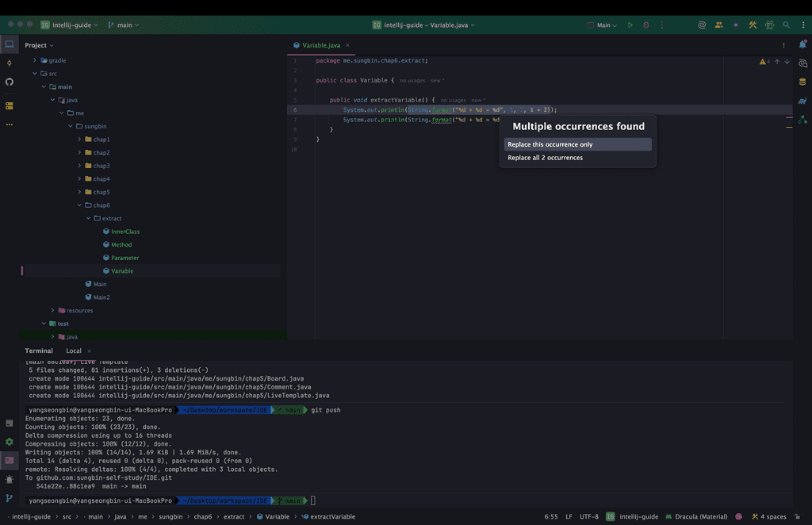Viewport: 812px width, 525px height.
Task: Open the Gradle elephant tool window
Action: 802,101
